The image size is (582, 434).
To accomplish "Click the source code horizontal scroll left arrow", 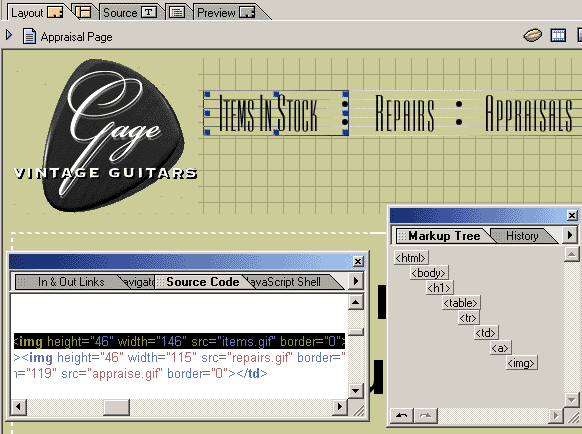I will click(x=18, y=407).
